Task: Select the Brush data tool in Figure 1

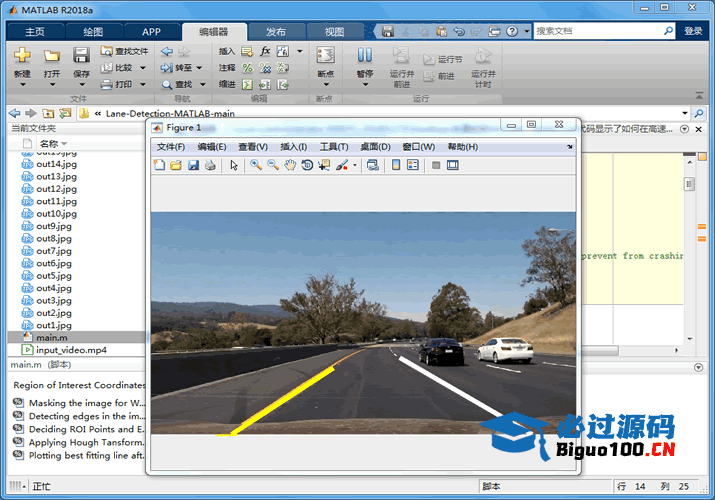Action: click(342, 165)
